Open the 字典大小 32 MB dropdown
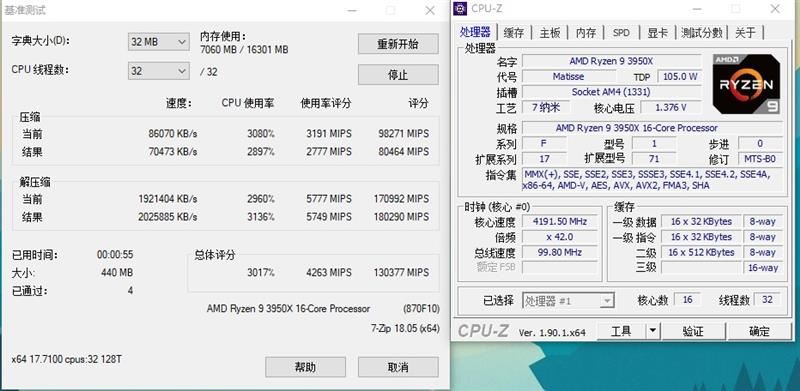Screen dimensions: 800x391 [x=158, y=42]
